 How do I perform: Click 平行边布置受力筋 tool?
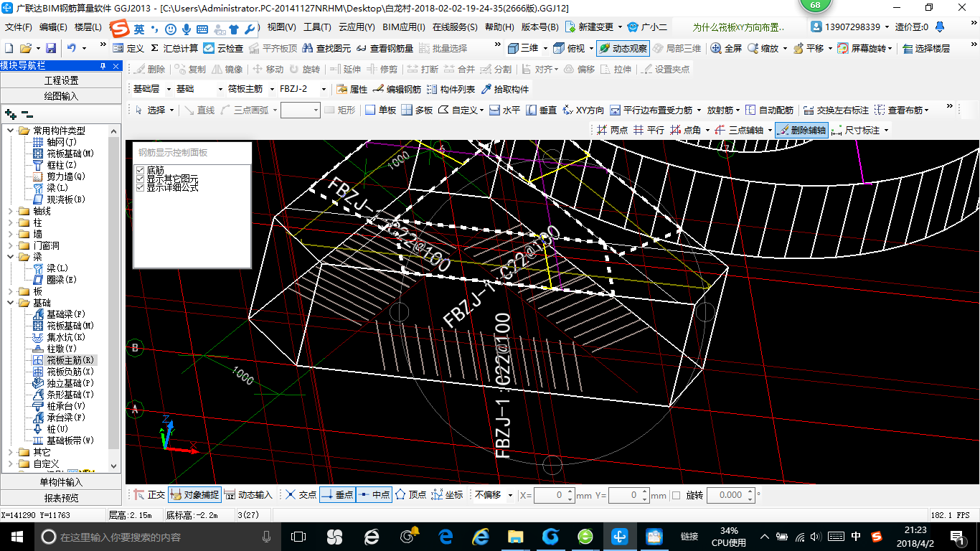[x=651, y=110]
